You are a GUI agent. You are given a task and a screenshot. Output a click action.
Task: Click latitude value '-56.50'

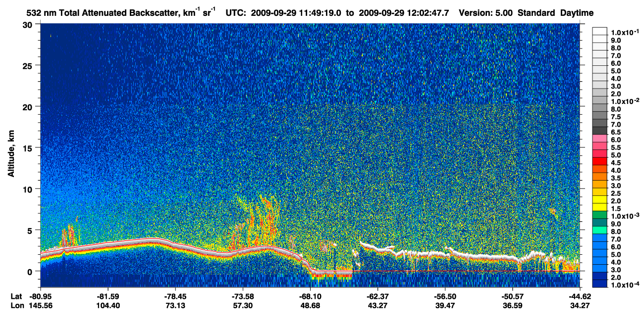(x=445, y=296)
